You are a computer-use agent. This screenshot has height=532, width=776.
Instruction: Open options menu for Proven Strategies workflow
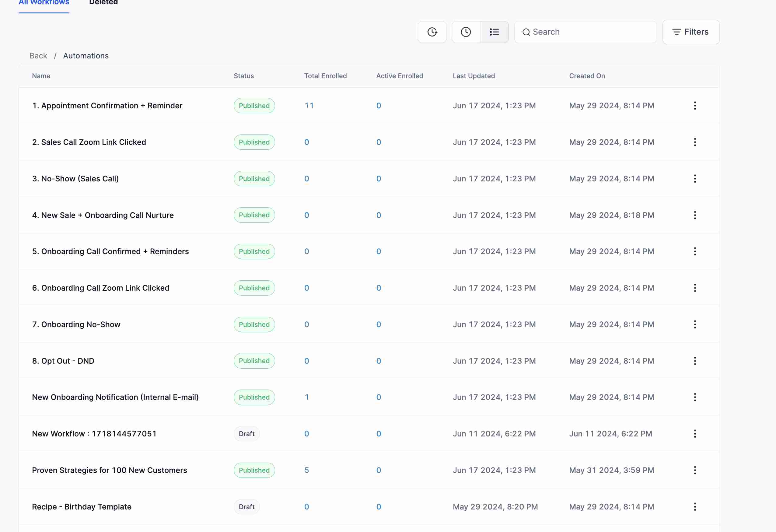695,470
